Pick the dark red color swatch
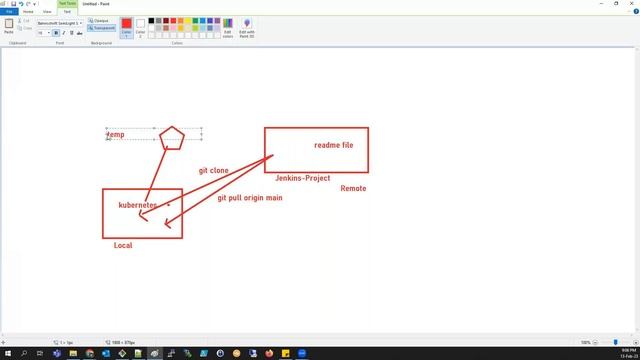 tap(166, 20)
